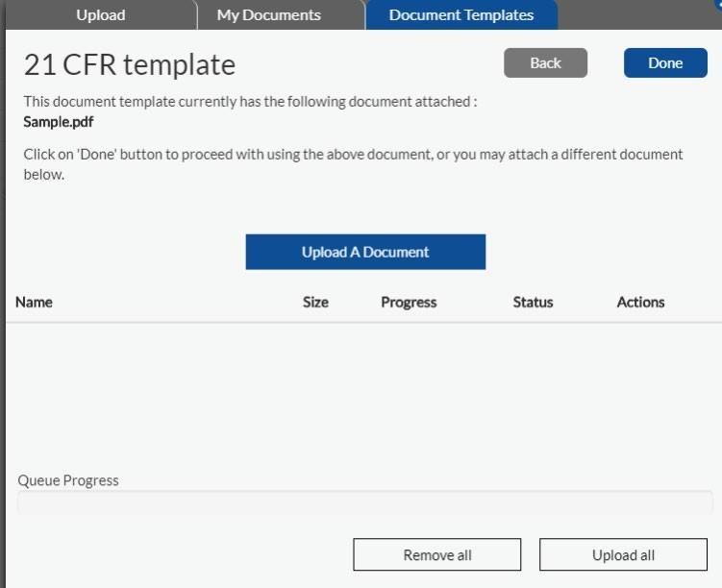This screenshot has width=722, height=588.
Task: Click the Actions column header
Action: point(640,303)
